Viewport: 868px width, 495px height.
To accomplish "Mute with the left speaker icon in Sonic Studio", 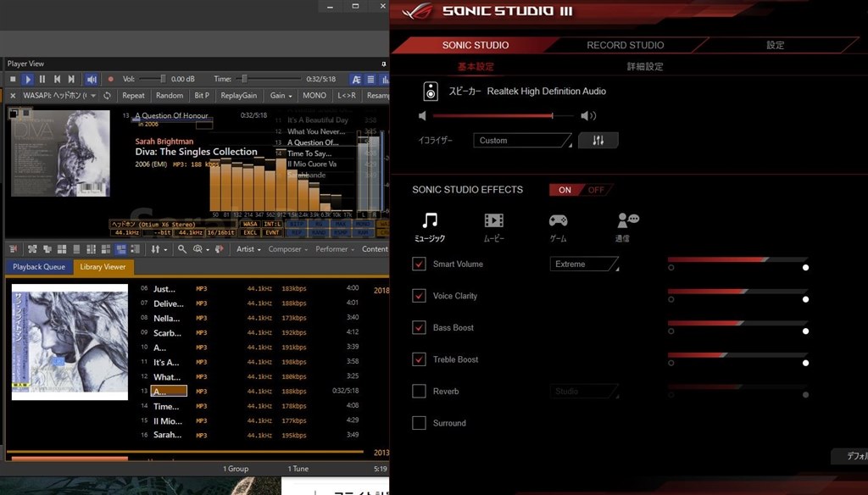I will click(422, 116).
